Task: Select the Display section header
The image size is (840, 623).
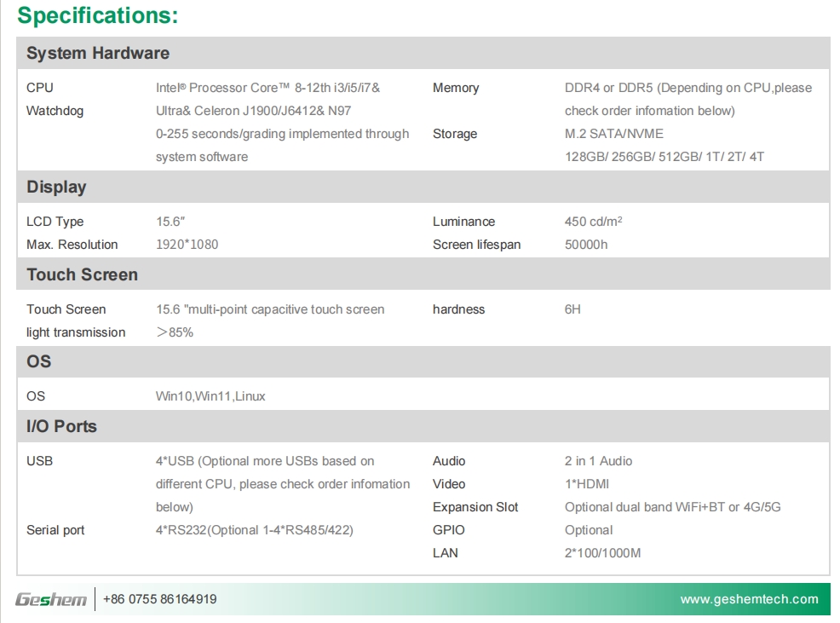Action: click(56, 187)
